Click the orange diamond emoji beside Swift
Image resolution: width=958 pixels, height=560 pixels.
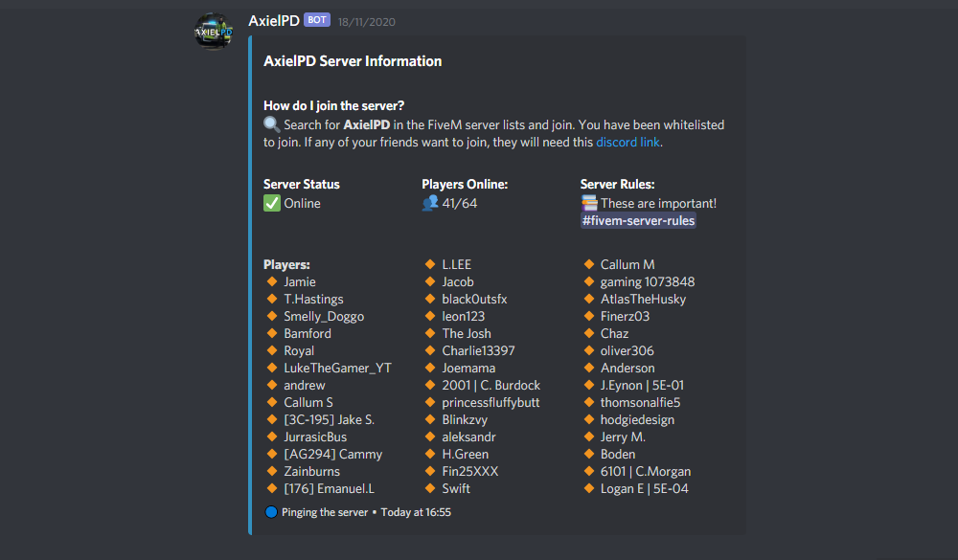pos(429,488)
